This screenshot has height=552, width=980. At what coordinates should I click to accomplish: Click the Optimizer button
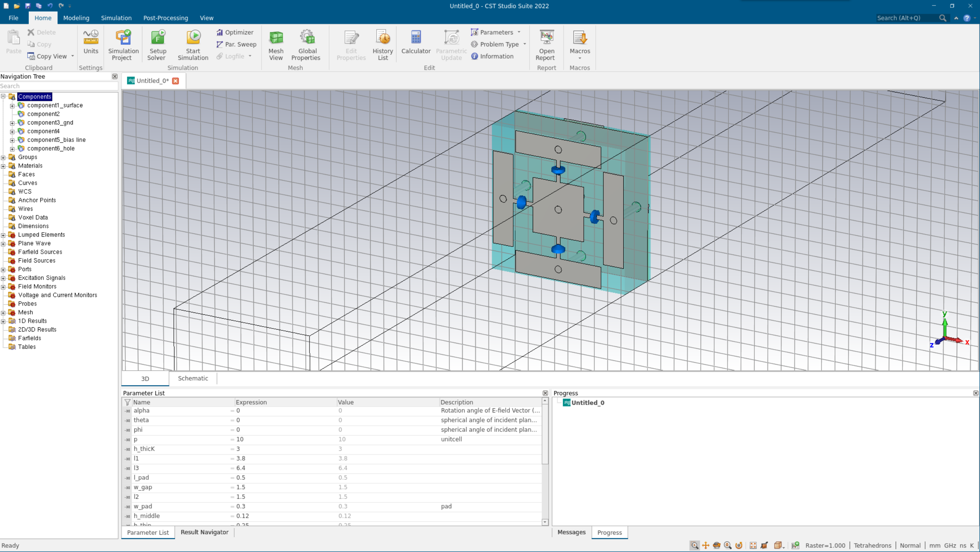235,32
